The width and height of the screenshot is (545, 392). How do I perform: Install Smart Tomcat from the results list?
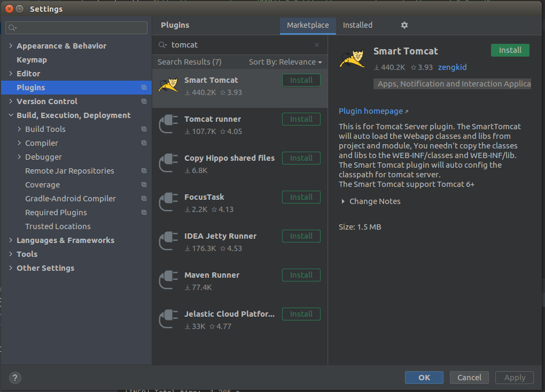(301, 80)
